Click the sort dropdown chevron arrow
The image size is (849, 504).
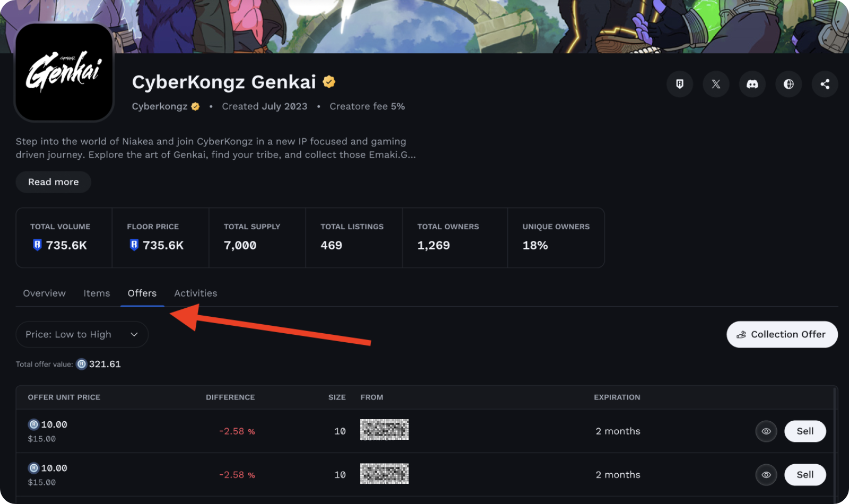(134, 334)
